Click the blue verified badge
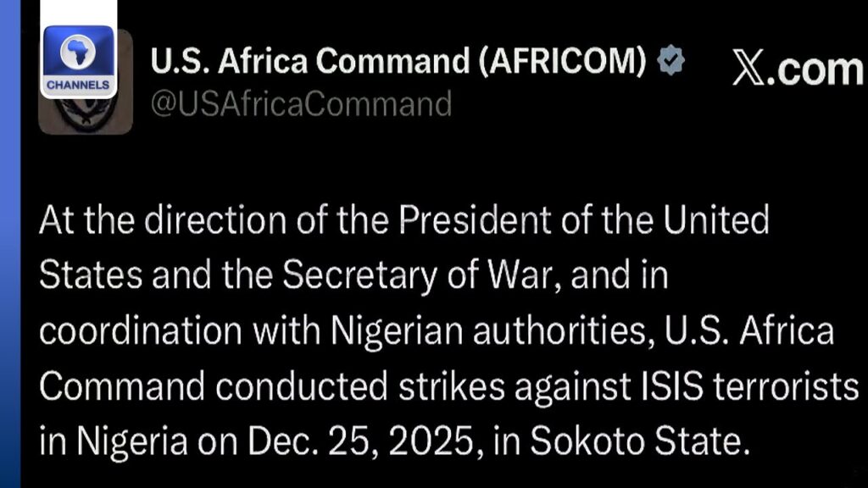This screenshot has width=868, height=488. point(671,61)
